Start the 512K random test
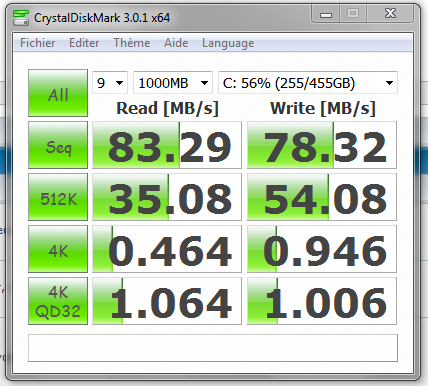 pos(58,197)
